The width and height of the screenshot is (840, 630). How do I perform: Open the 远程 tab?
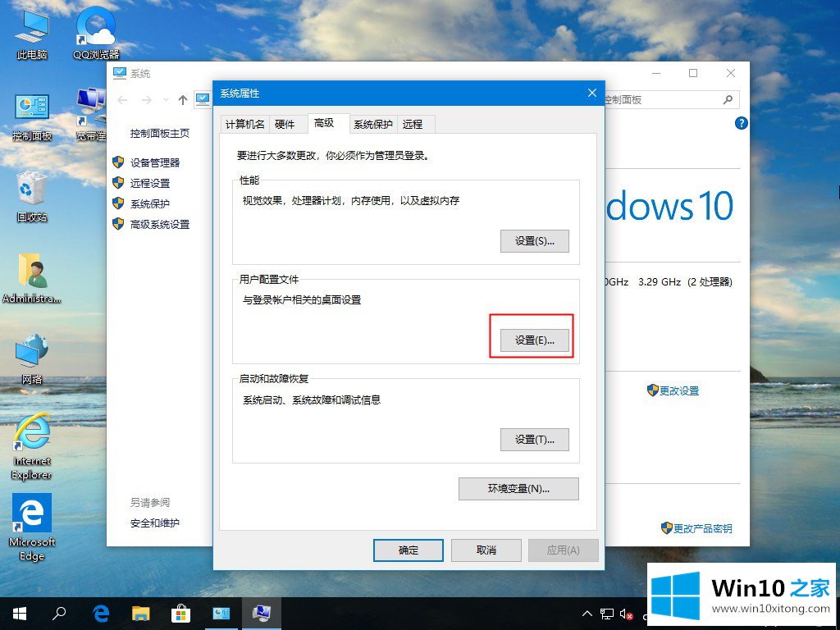pos(413,124)
